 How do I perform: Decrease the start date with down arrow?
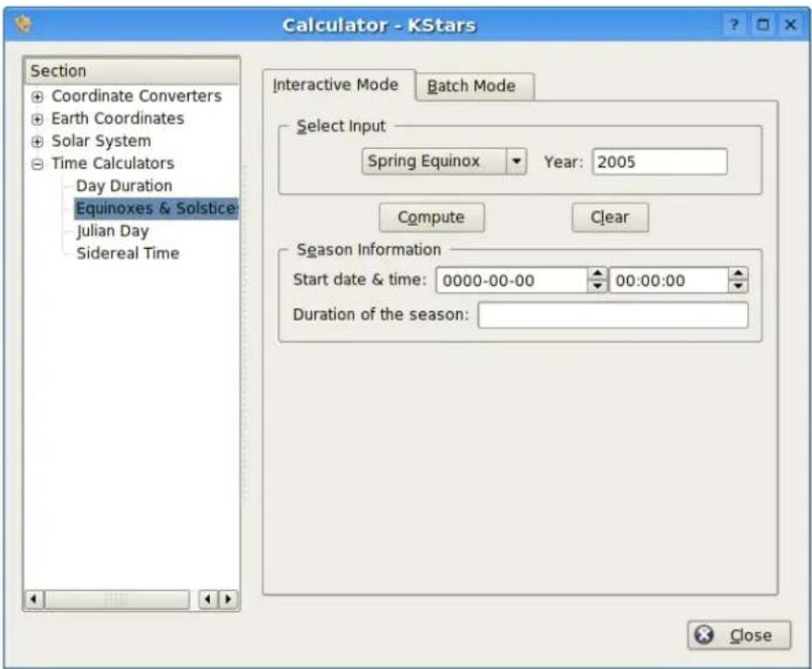pyautogui.click(x=597, y=287)
